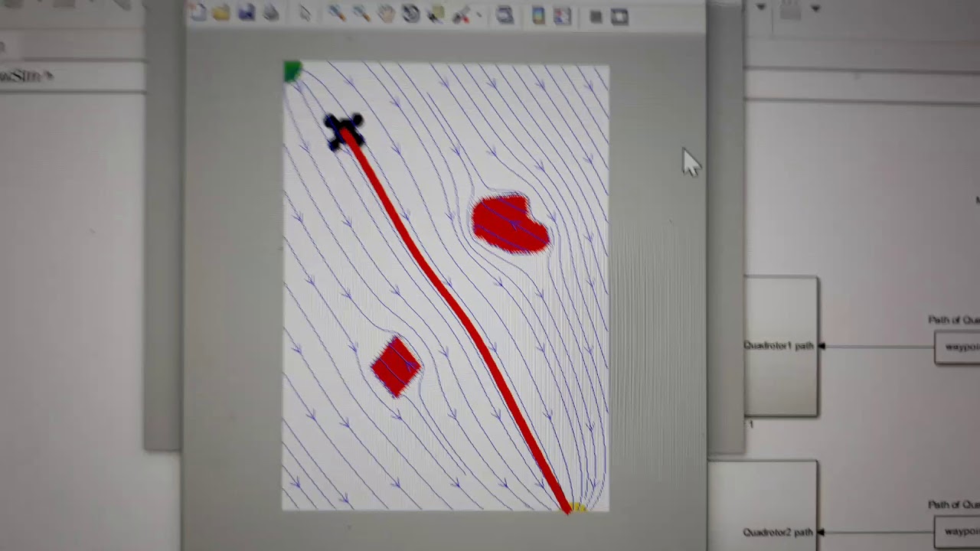Select the Brush data tool
Viewport: 980px width, 551px height.
pyautogui.click(x=461, y=15)
